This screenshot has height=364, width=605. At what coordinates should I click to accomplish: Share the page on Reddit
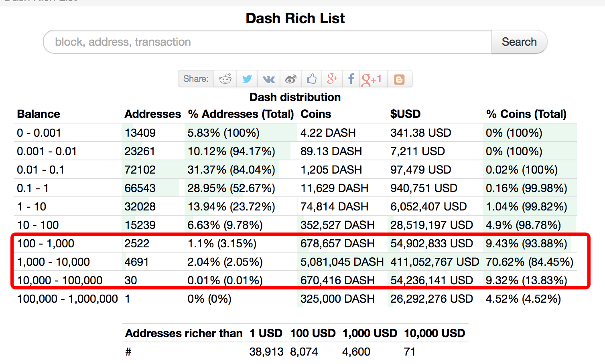click(225, 79)
